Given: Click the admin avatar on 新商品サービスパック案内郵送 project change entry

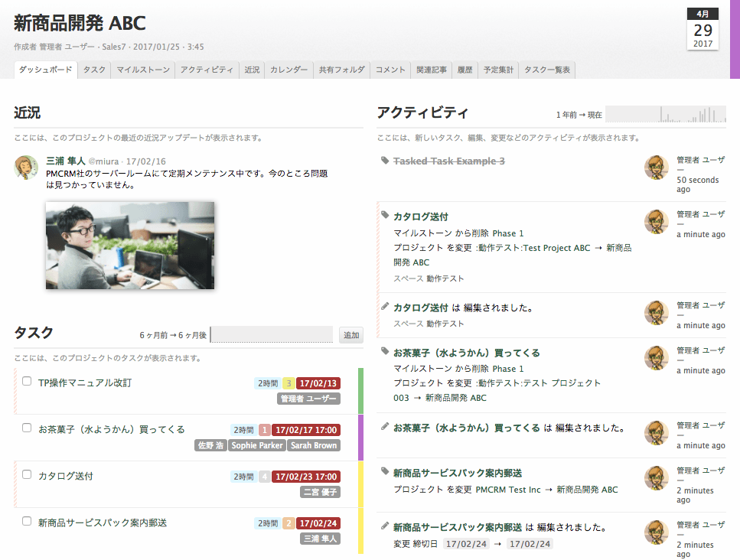Looking at the screenshot, I should click(657, 478).
